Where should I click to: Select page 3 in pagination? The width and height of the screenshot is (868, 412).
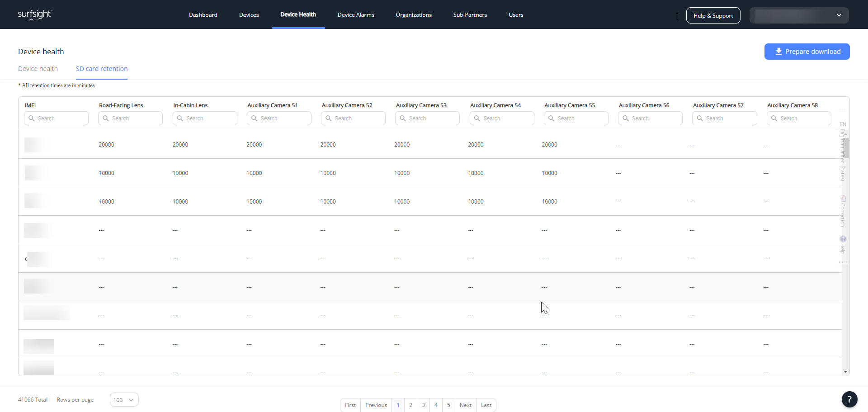[x=423, y=405]
